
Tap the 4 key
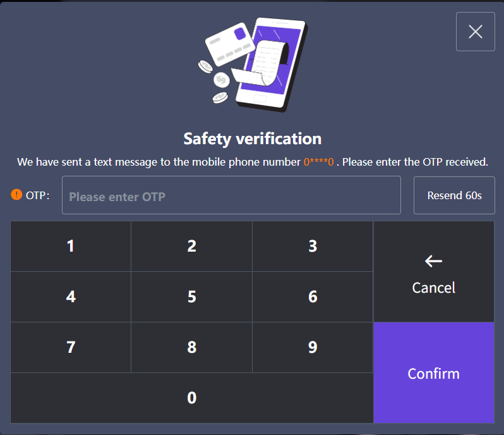tap(71, 297)
